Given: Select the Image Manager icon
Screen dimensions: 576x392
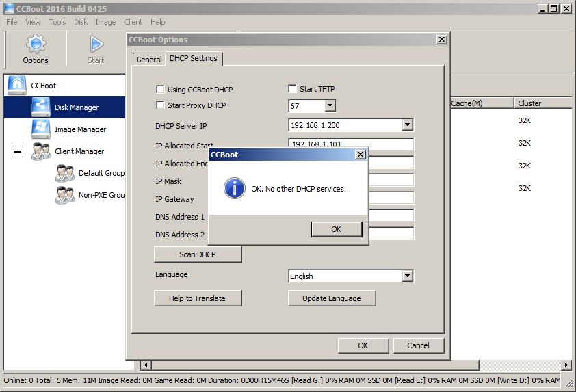Looking at the screenshot, I should coord(40,129).
